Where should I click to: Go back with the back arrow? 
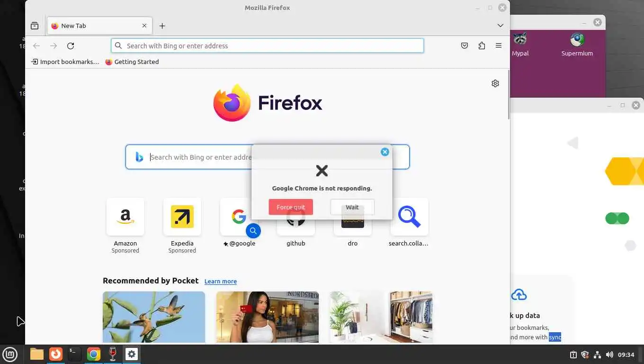pos(36,45)
